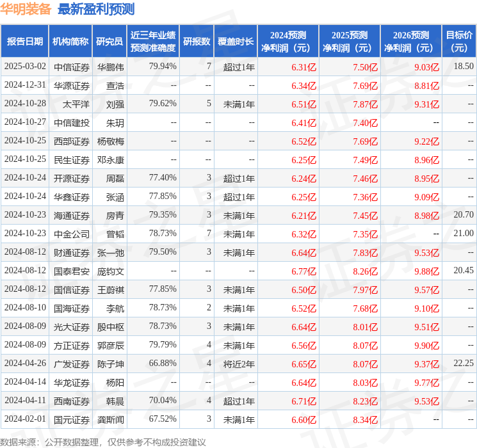477x448 pixels.
Task: Select the 最新盈利预测 heading
Action: click(x=96, y=9)
